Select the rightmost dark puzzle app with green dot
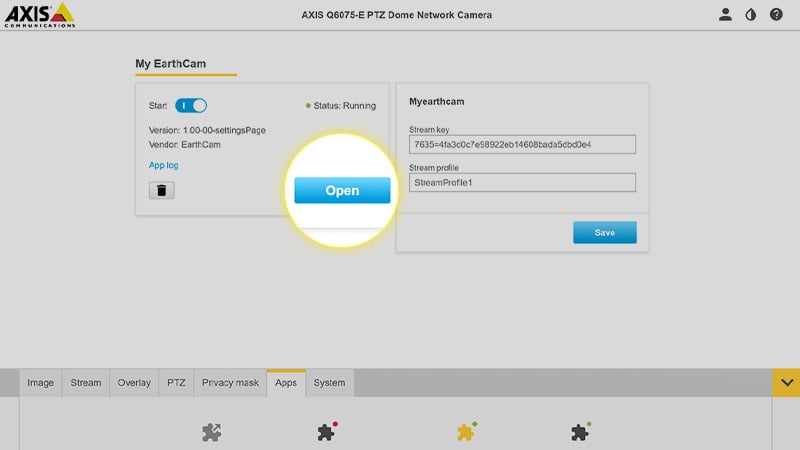 (581, 432)
